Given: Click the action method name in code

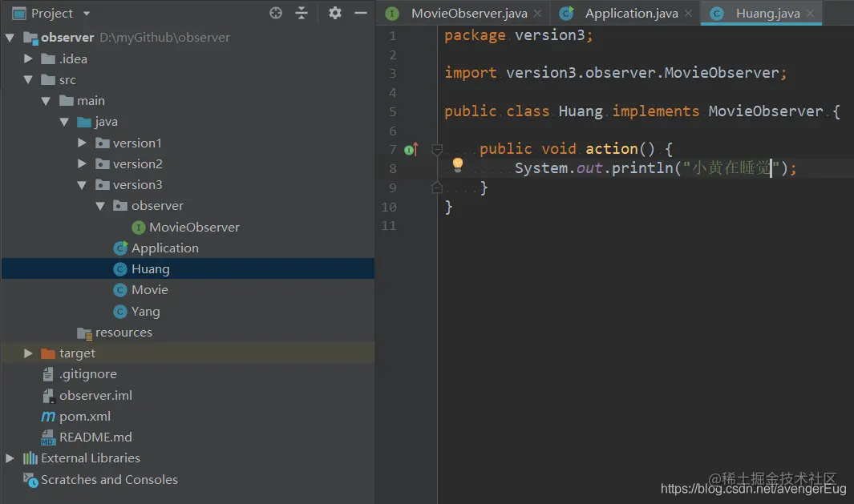Looking at the screenshot, I should 612,149.
